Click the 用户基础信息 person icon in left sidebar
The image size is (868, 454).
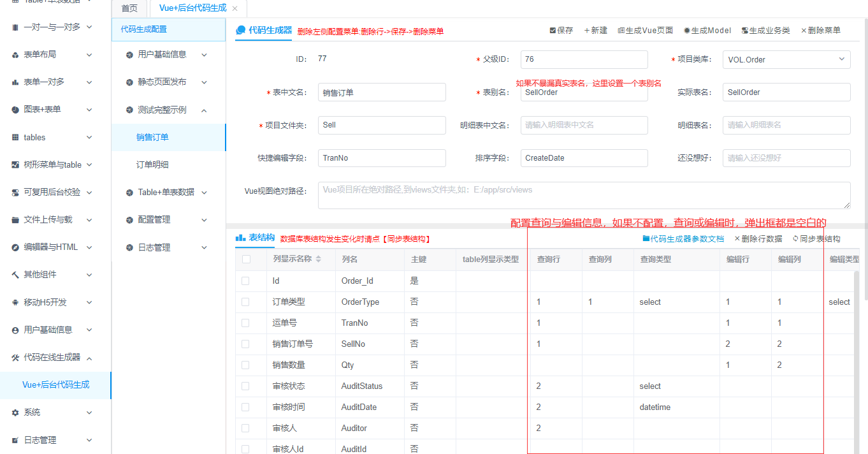(x=15, y=330)
